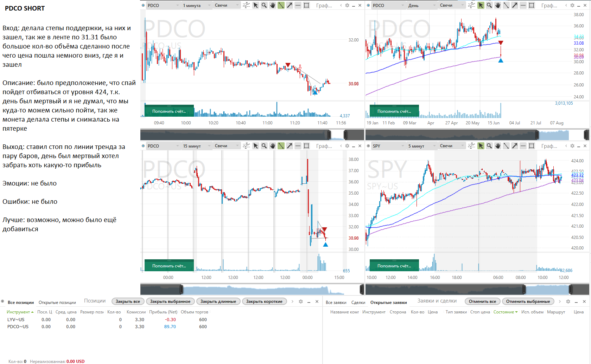Select the PDCO~US position row

point(107,327)
